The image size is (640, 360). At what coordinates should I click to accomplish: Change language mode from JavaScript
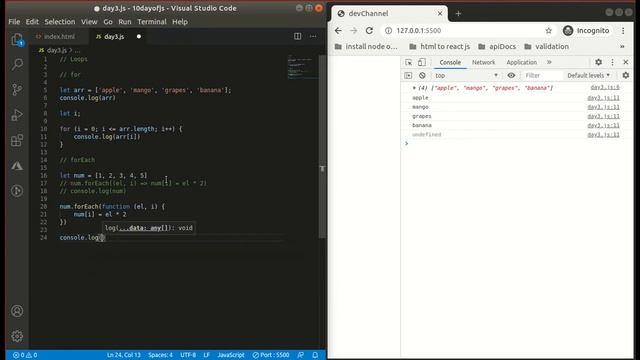pos(231,355)
